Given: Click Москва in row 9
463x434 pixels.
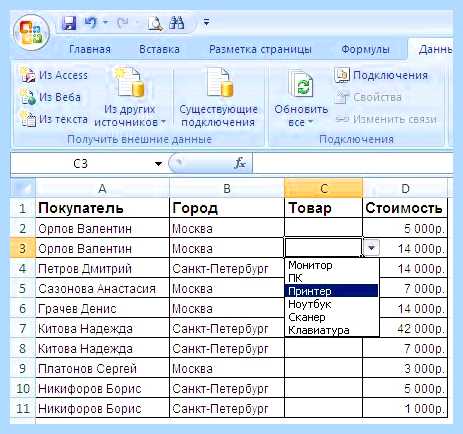Looking at the screenshot, I should (227, 368).
